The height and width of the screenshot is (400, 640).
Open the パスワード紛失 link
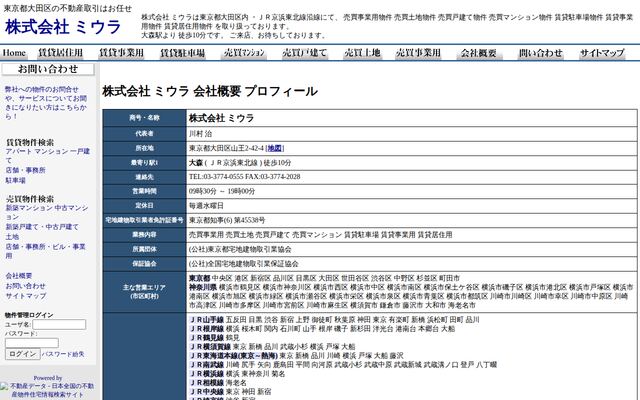[63, 354]
